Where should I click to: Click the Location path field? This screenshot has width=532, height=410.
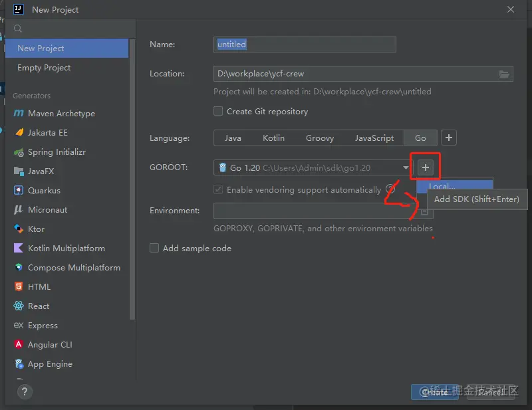pos(363,74)
